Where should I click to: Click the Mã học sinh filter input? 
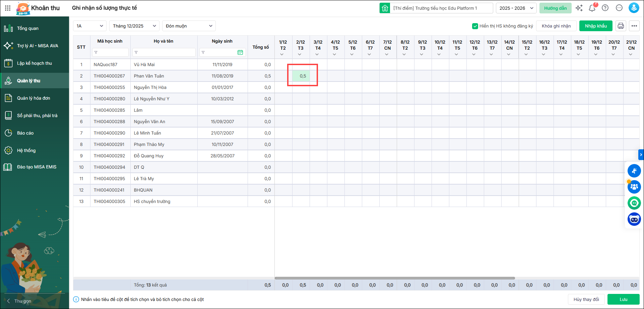pyautogui.click(x=110, y=52)
